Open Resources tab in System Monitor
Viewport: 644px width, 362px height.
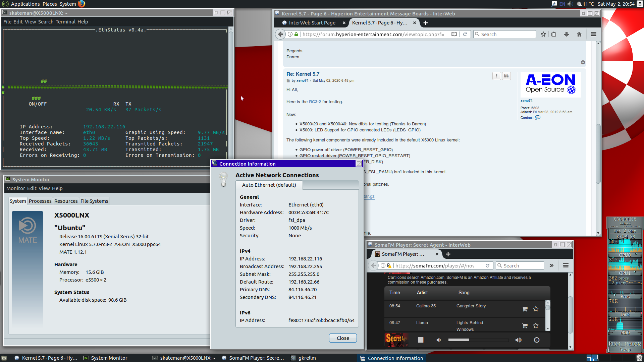(x=66, y=201)
